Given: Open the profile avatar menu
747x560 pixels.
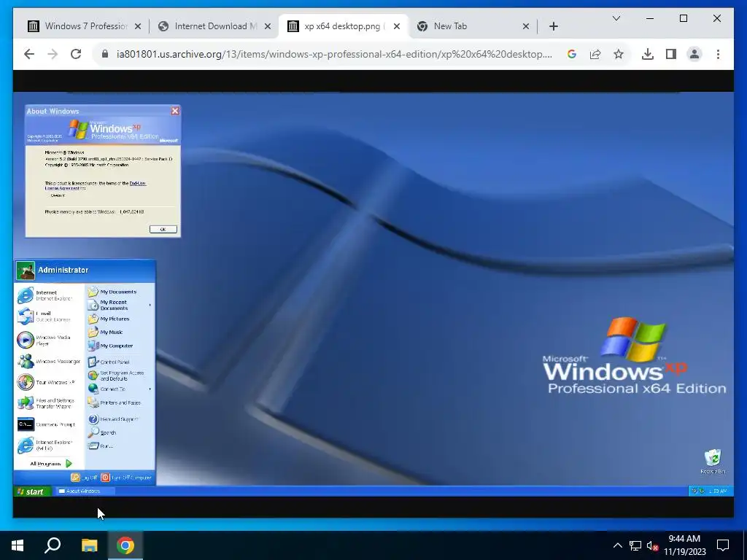Looking at the screenshot, I should (694, 54).
